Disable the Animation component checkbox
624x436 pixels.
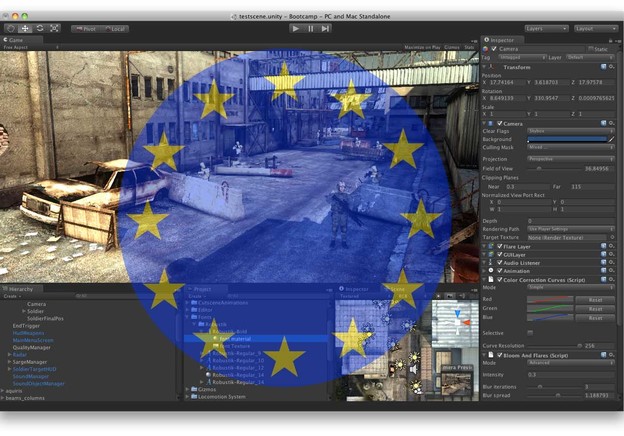(500, 271)
